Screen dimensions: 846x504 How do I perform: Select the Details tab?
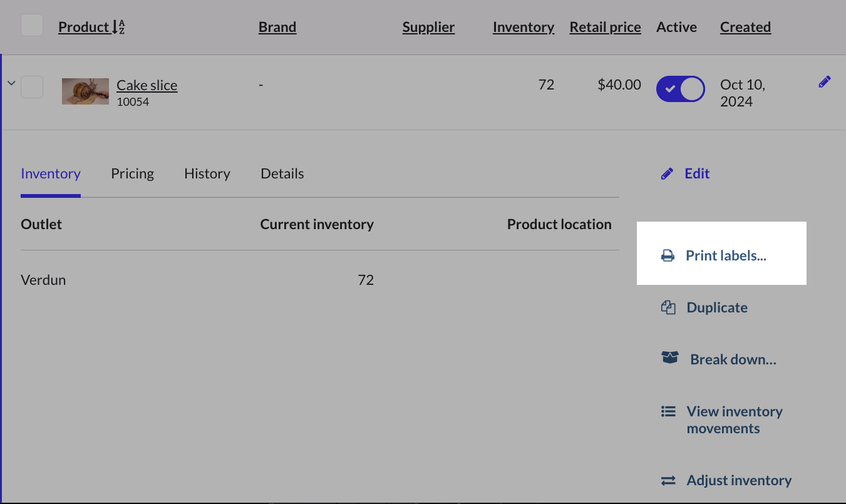click(x=282, y=173)
